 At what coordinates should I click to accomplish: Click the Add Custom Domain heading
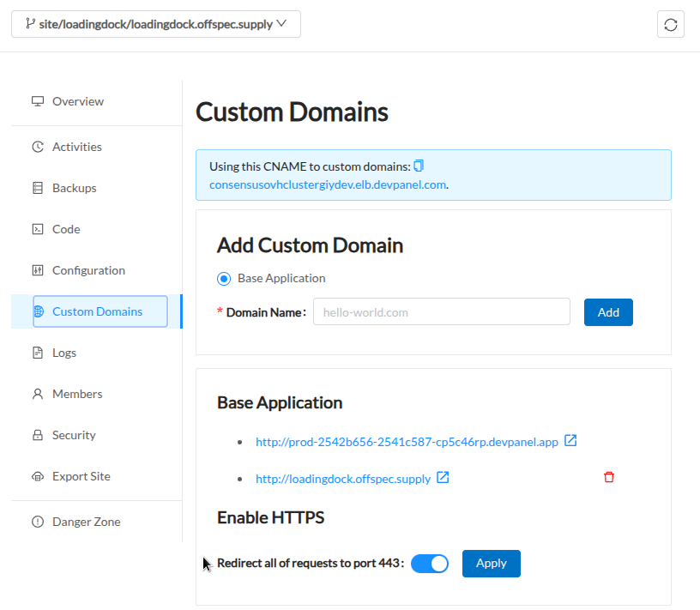coord(310,245)
